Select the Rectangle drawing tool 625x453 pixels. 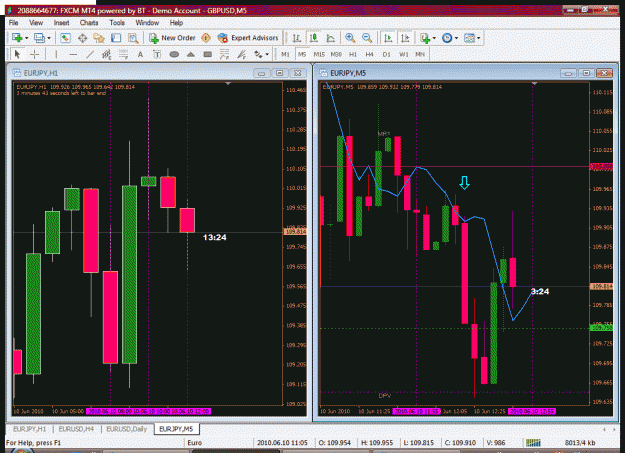[x=207, y=54]
